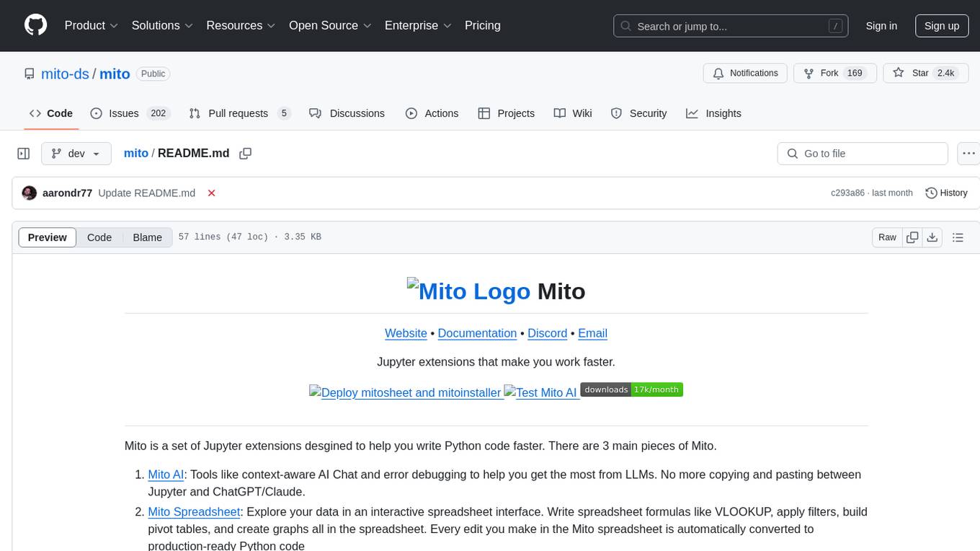Expand the Product menu
Image resolution: width=980 pixels, height=551 pixels.
[92, 25]
